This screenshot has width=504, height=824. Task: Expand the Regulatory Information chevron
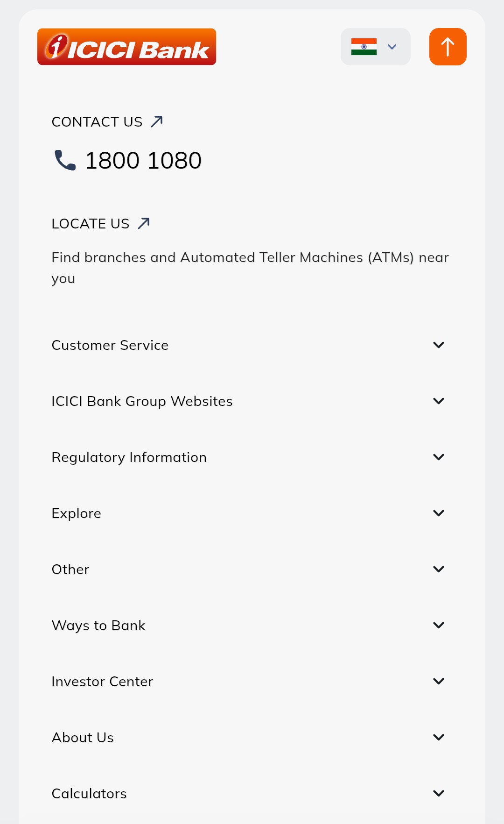pyautogui.click(x=438, y=457)
